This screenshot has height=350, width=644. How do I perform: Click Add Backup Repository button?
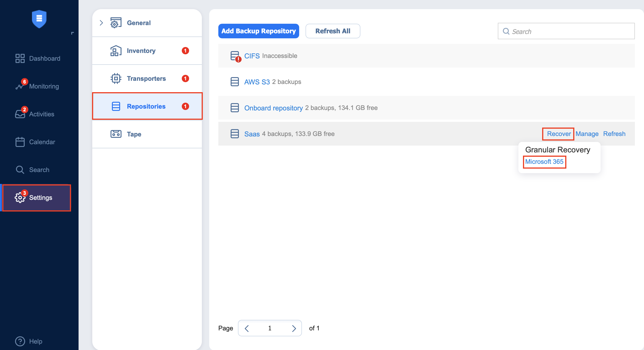(259, 31)
